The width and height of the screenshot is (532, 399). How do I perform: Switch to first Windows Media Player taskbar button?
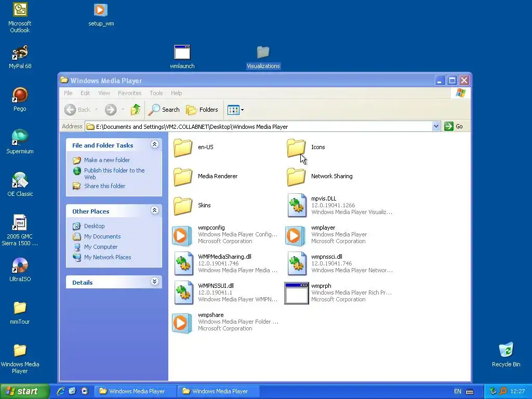tap(135, 391)
